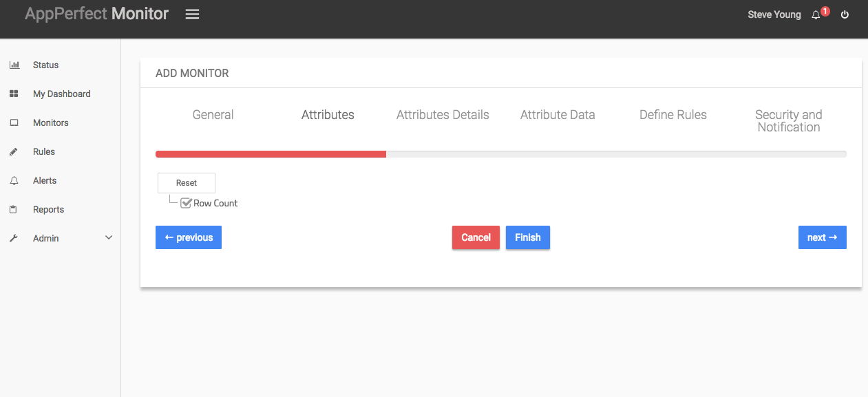868x397 pixels.
Task: Click the Alerts bell icon in sidebar
Action: [14, 180]
